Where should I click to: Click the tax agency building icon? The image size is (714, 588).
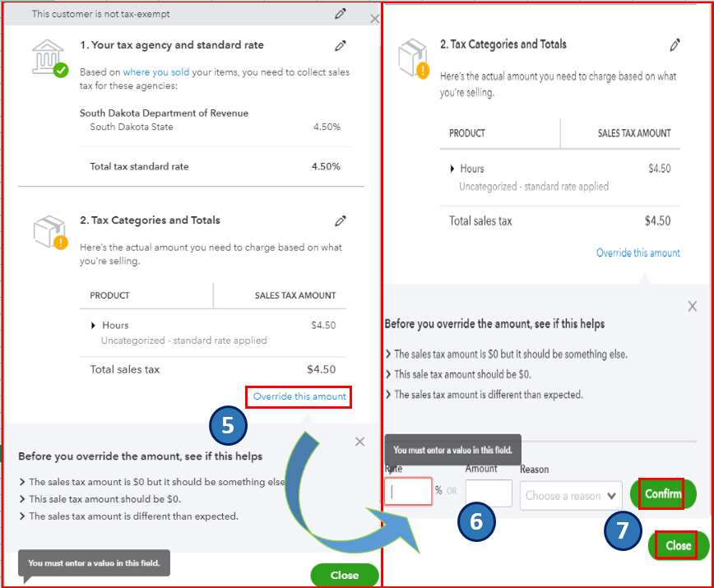click(x=49, y=58)
